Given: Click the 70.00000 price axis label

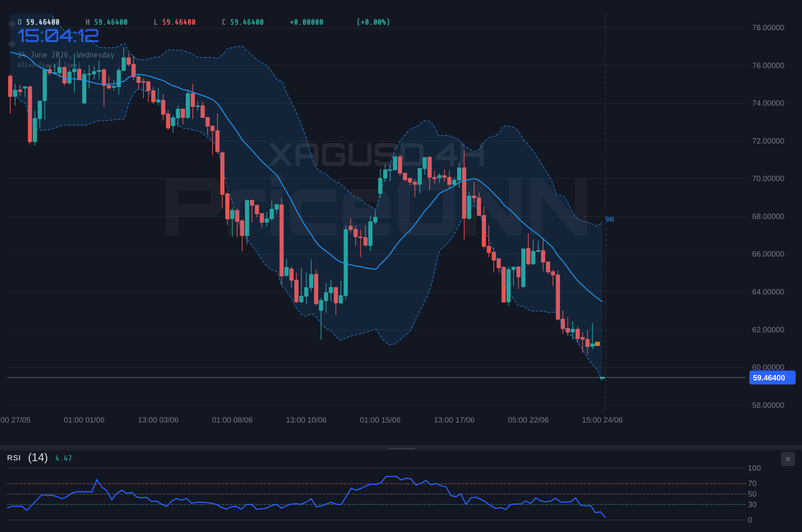Looking at the screenshot, I should [x=768, y=179].
